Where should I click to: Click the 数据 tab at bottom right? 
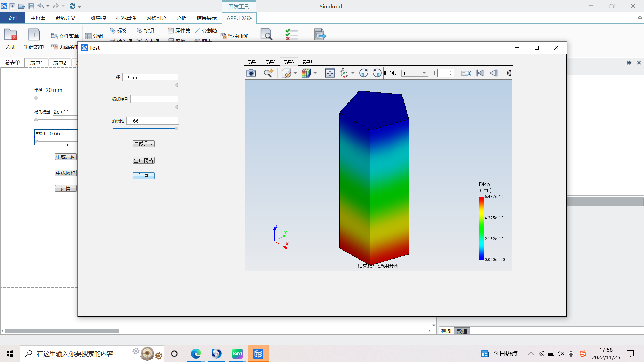(x=462, y=331)
